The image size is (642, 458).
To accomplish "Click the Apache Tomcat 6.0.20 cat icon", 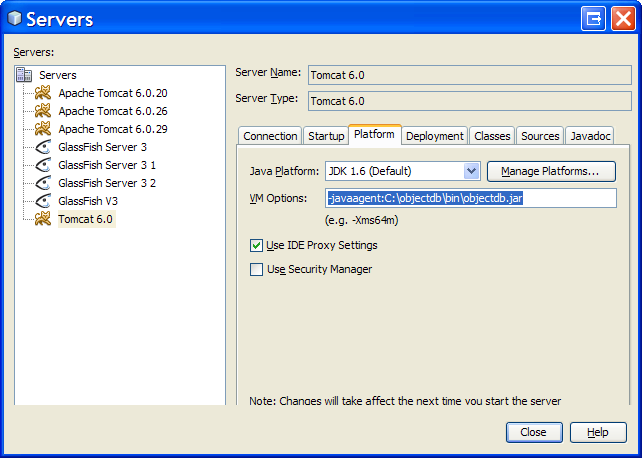I will (x=43, y=93).
